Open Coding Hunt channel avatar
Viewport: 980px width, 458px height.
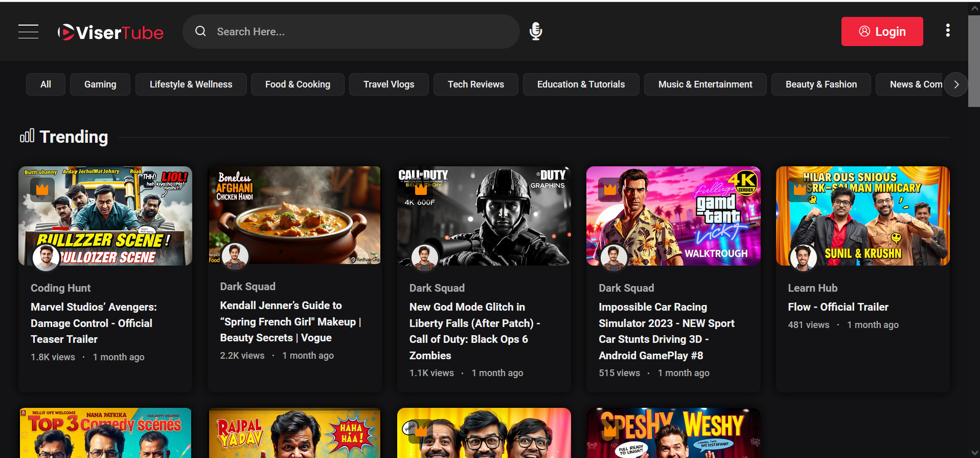point(46,257)
